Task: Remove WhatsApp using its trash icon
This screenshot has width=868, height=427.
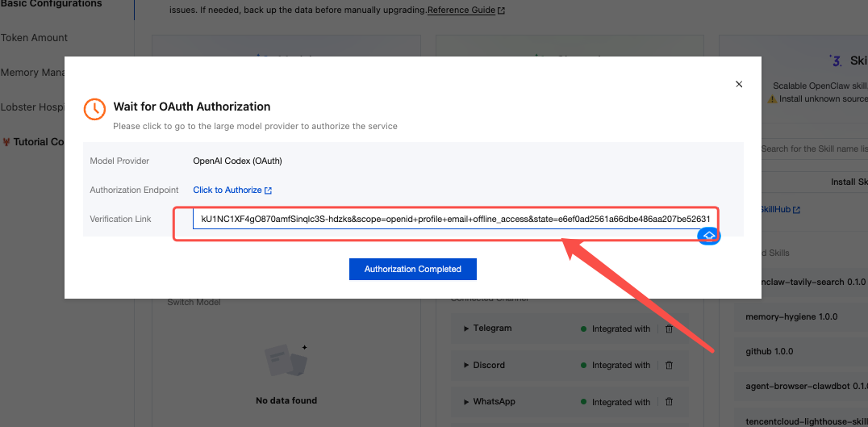Action: tap(669, 402)
